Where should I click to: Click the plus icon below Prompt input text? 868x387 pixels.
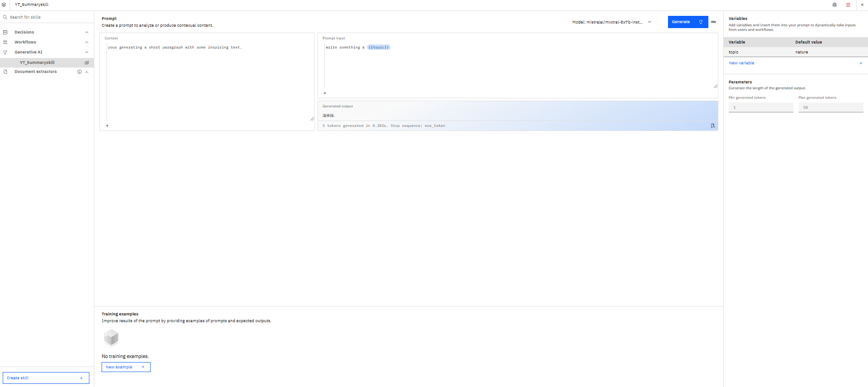click(x=325, y=93)
